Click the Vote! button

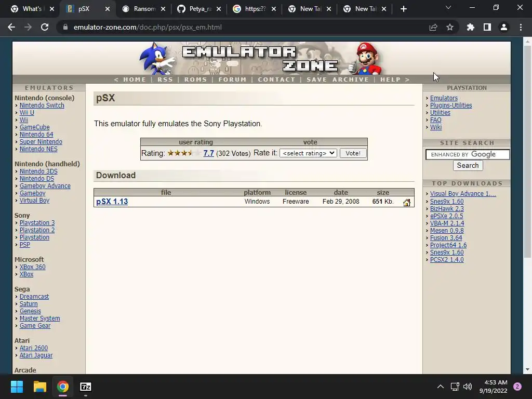pyautogui.click(x=353, y=153)
